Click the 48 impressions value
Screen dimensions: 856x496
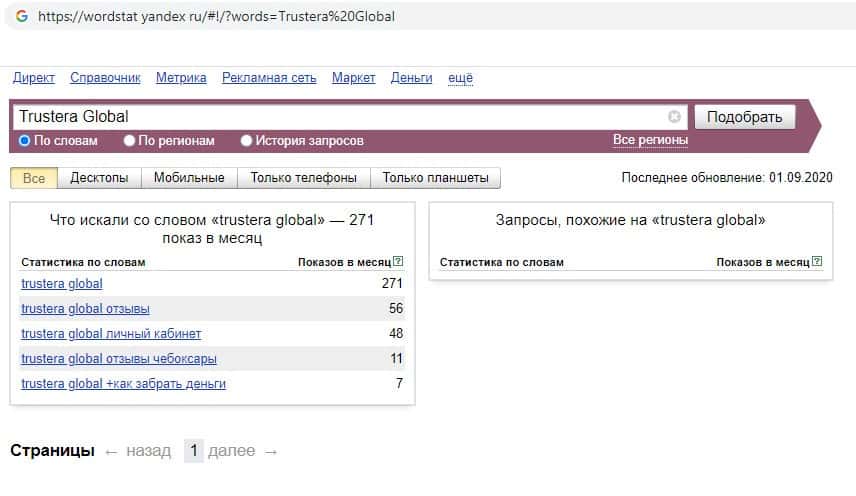396,334
